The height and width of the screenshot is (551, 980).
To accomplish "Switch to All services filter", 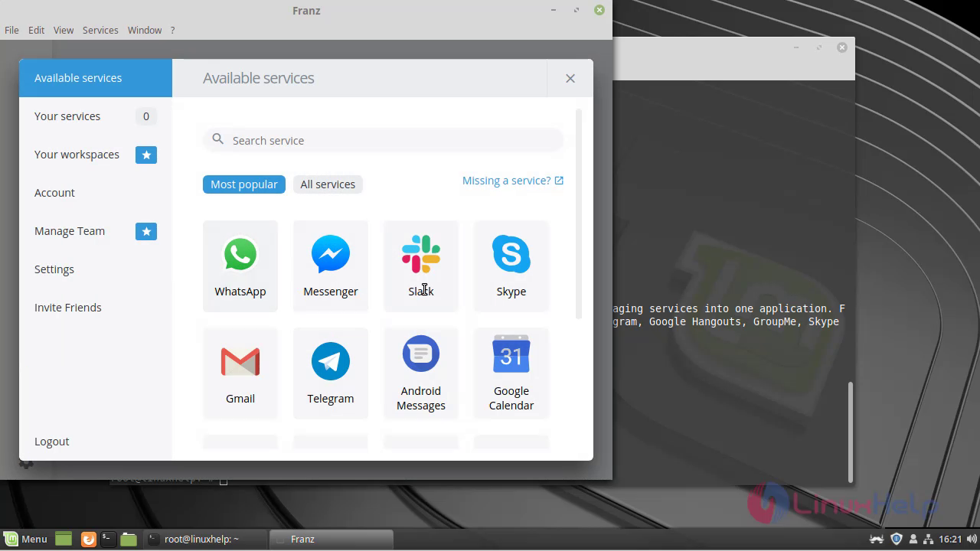I will click(x=328, y=184).
